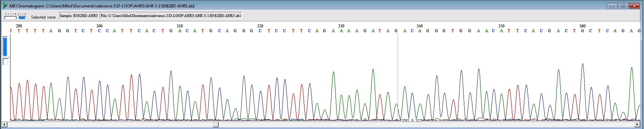Maximize the ABI Chromatogram window
644x129 pixels.
pos(623,6)
